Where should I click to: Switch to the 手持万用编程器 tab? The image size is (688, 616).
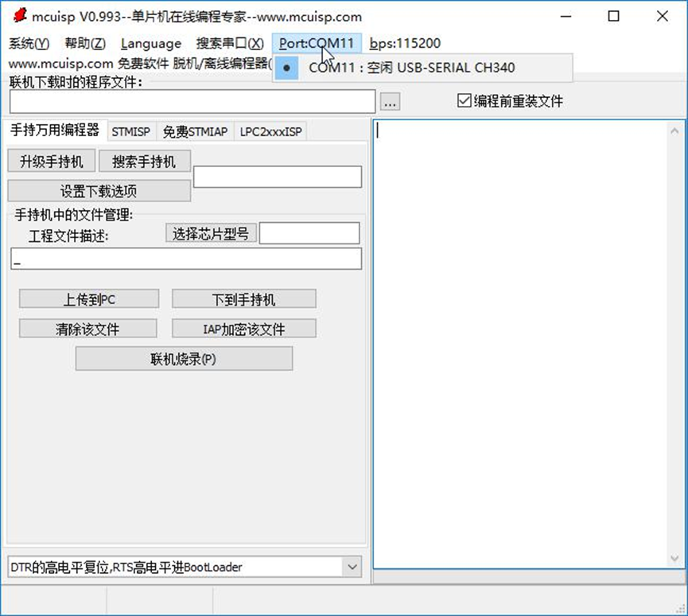coord(55,130)
